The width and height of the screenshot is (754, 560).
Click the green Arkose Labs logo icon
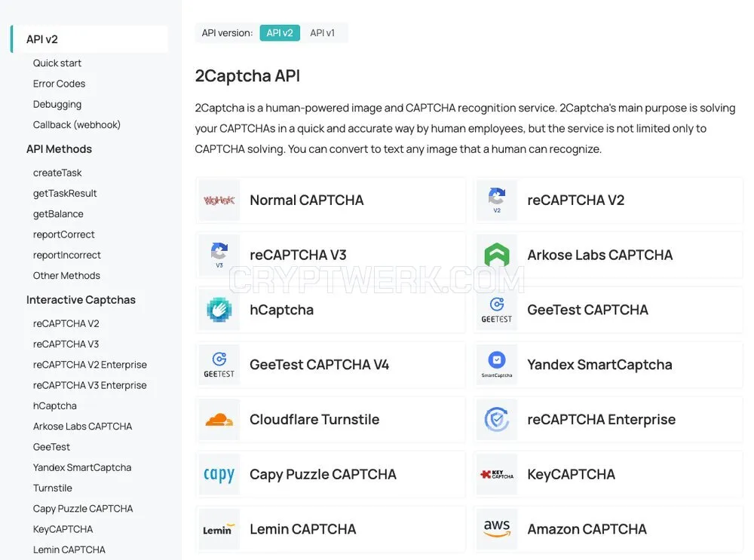coord(497,255)
